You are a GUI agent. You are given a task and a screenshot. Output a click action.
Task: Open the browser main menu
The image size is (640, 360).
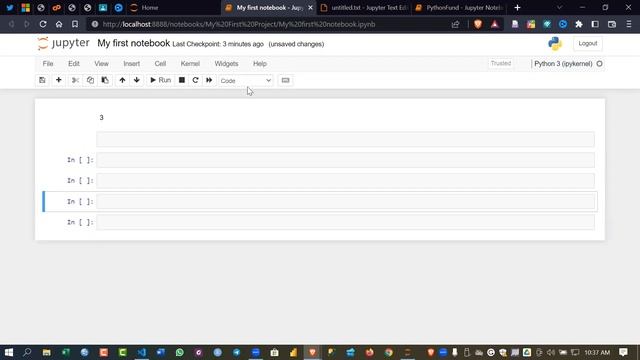pyautogui.click(x=629, y=24)
